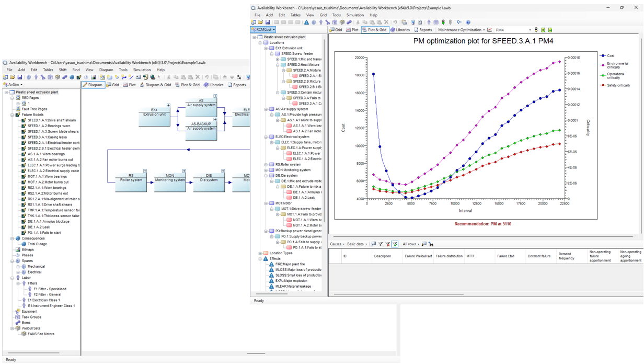Image resolution: width=644 pixels, height=364 pixels.
Task: Open the All rows dropdown button
Action: 411,244
